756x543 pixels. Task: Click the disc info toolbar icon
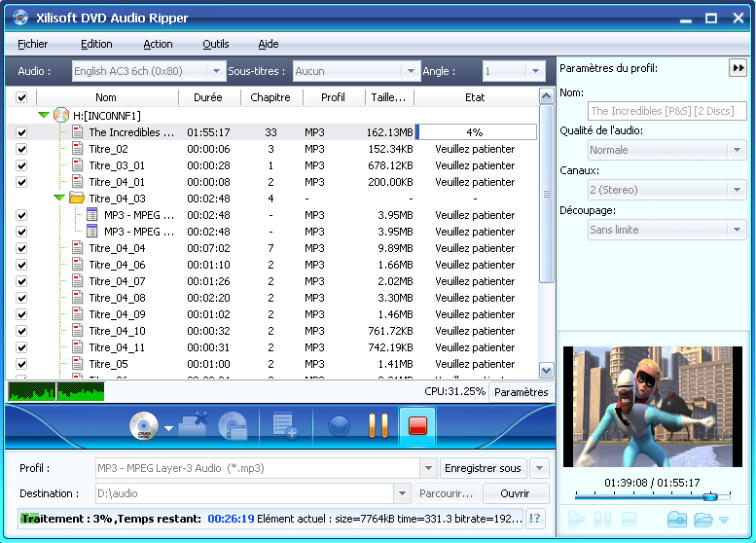click(x=233, y=426)
